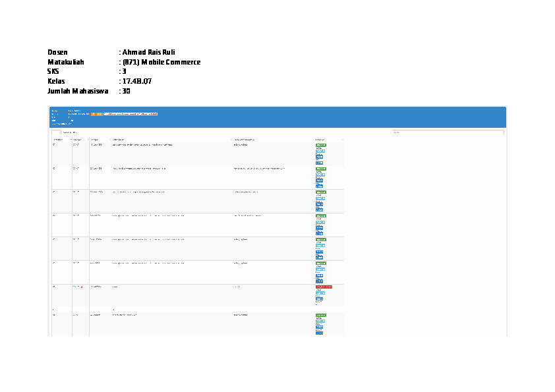The height and width of the screenshot is (392, 555).
Task: Click the green badge in the last visible row
Action: pyautogui.click(x=321, y=315)
